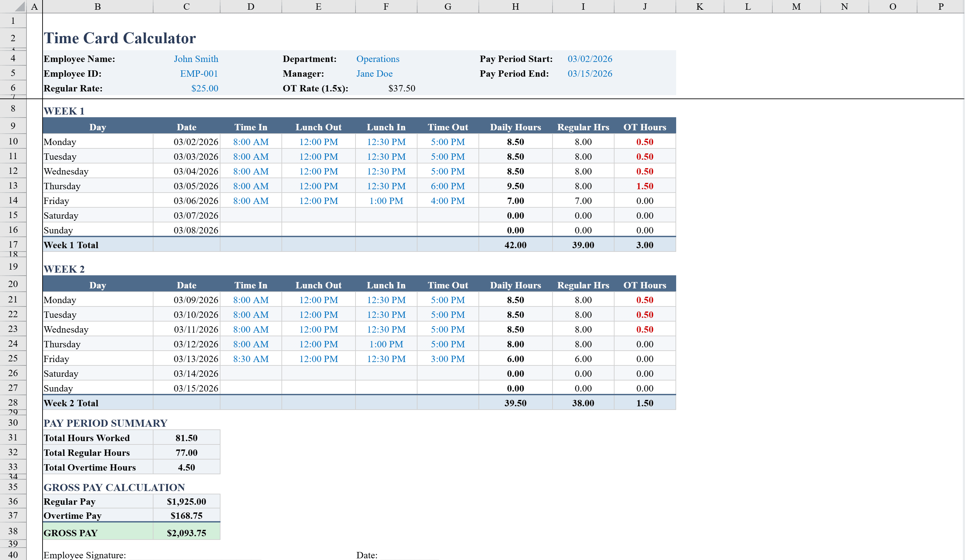The image size is (965, 560).
Task: Click the Pay Period Start date 03/02/2026
Action: coord(590,59)
